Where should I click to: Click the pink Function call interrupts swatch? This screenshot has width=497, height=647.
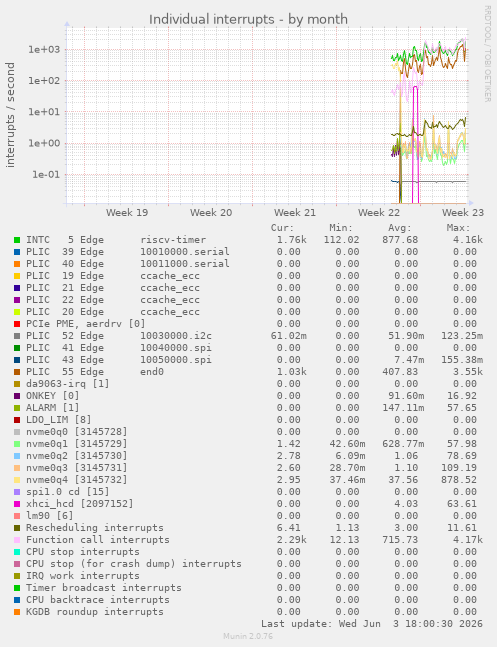point(17,540)
